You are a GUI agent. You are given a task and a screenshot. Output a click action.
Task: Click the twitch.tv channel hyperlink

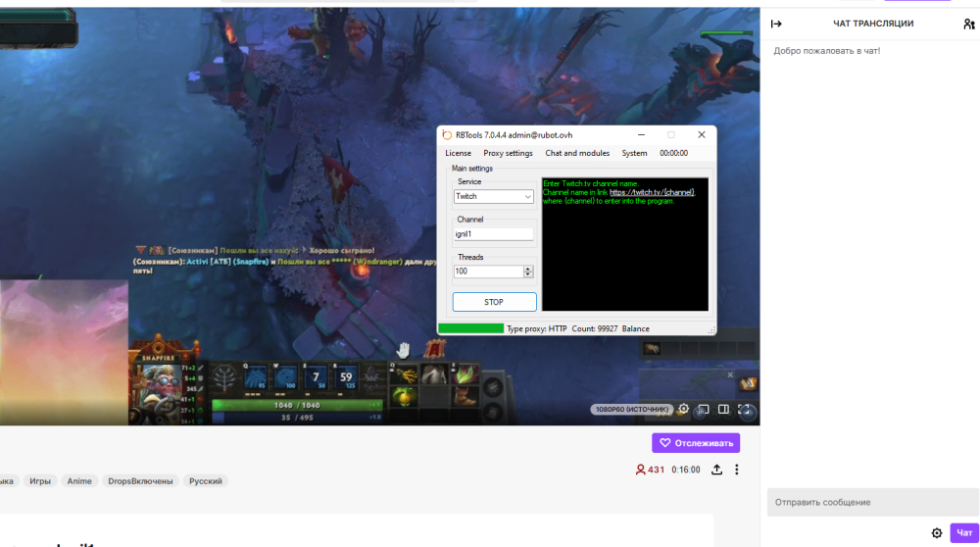tap(652, 192)
